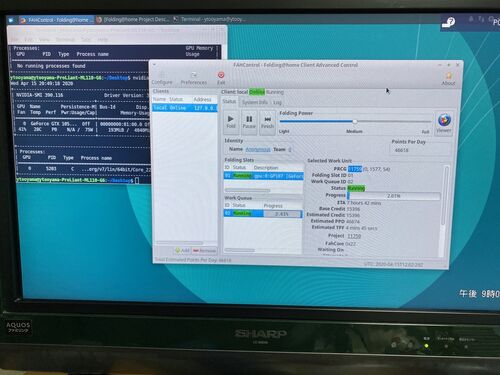The image size is (500, 375).
Task: Launch the Viewer globe icon
Action: [444, 123]
